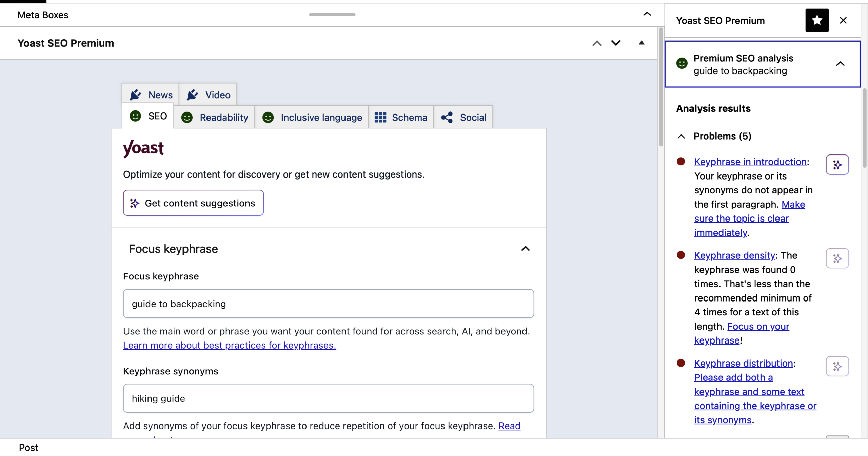This screenshot has height=456, width=868.
Task: Open the Keyphrase distribution link
Action: tap(744, 363)
